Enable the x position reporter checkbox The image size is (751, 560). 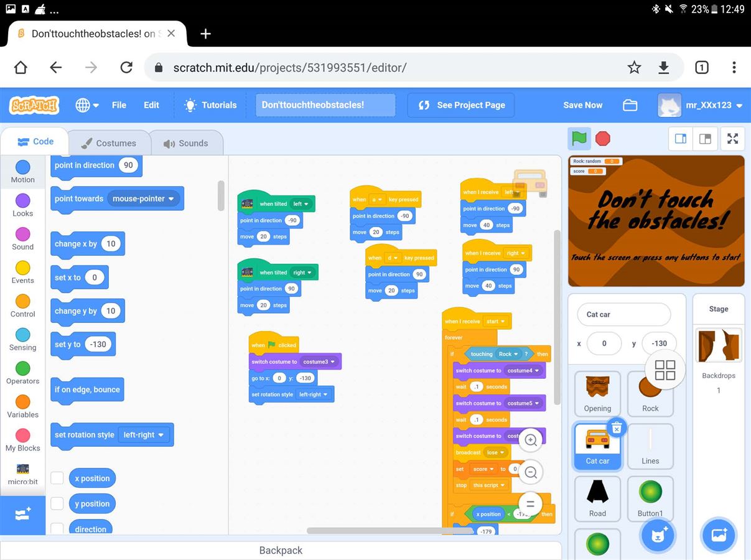pos(57,478)
